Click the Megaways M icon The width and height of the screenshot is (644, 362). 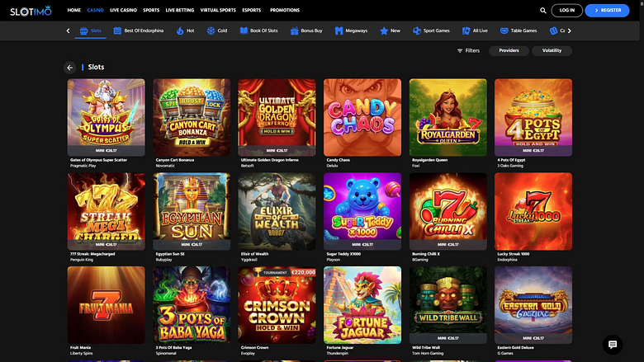point(339,31)
